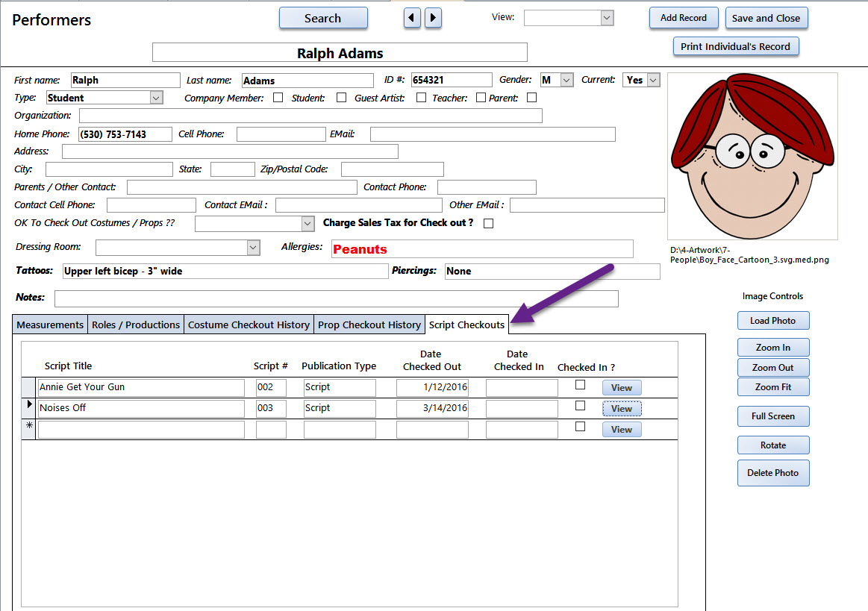The height and width of the screenshot is (611, 868).
Task: Click the Zoom Fit button
Action: (x=773, y=387)
